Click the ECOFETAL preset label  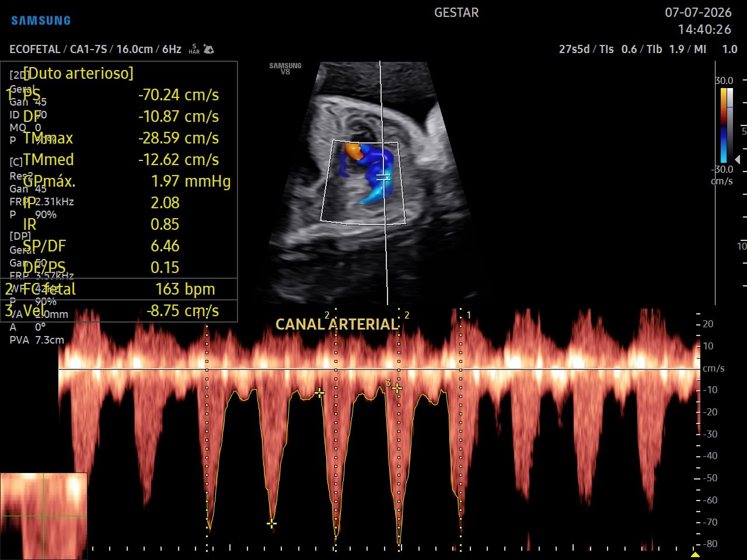[35, 50]
